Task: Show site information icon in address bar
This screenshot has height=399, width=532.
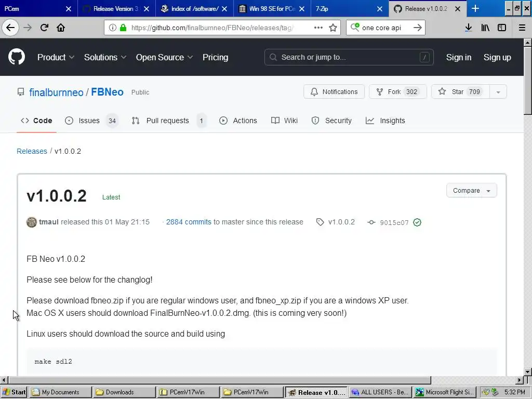Action: click(113, 28)
